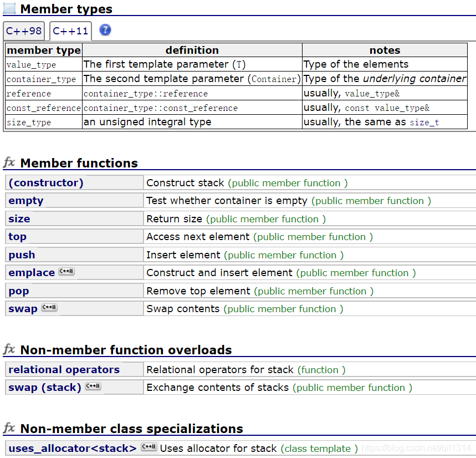Click 'container_type::const_reference' definition cell

[x=192, y=108]
